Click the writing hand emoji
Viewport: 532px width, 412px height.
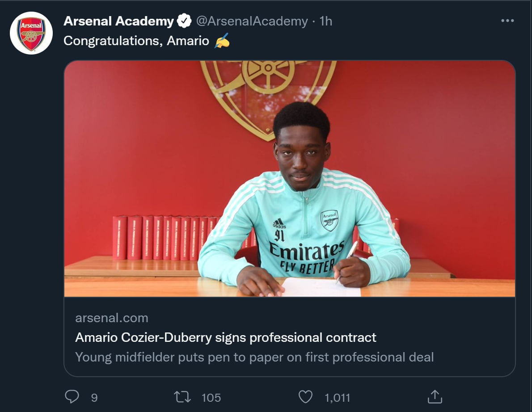pos(222,41)
